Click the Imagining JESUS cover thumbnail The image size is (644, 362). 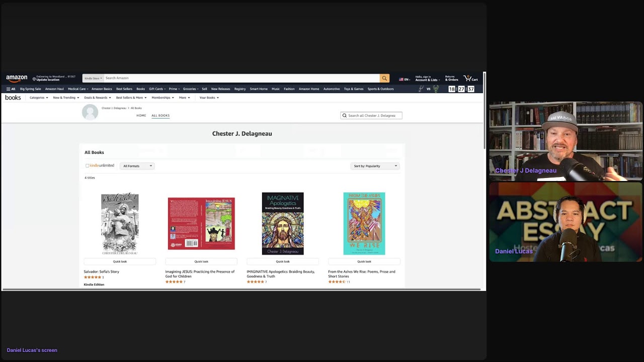coord(201,224)
